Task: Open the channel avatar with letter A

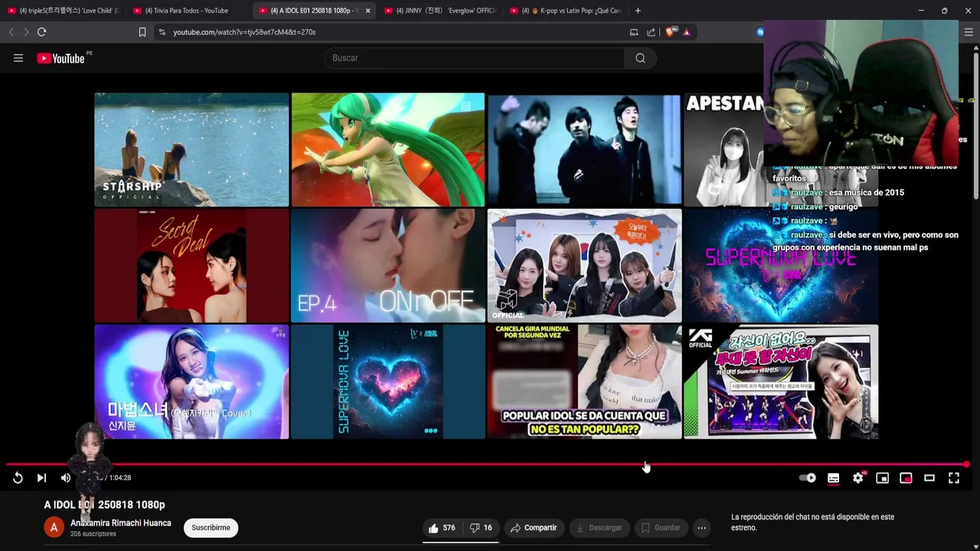Action: (x=54, y=527)
